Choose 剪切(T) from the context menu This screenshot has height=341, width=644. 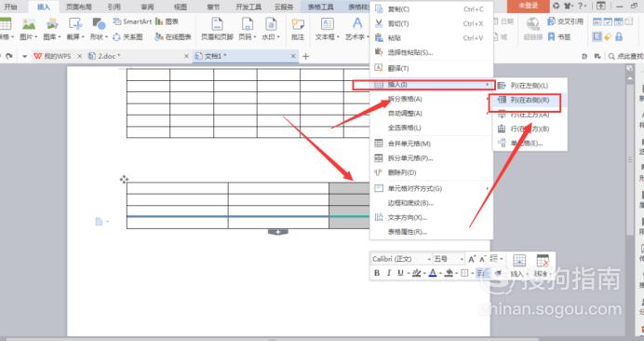coord(431,23)
